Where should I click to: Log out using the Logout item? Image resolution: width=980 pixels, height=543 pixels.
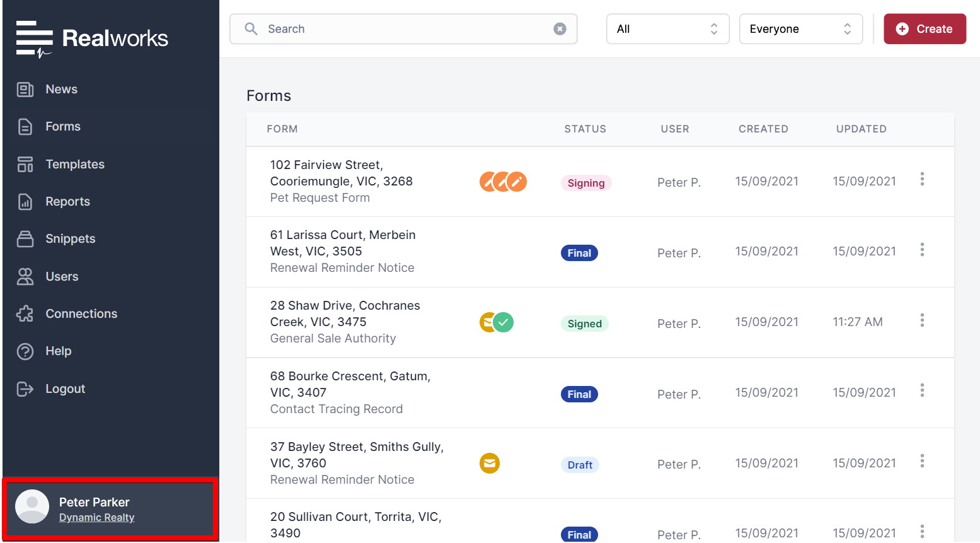click(66, 389)
